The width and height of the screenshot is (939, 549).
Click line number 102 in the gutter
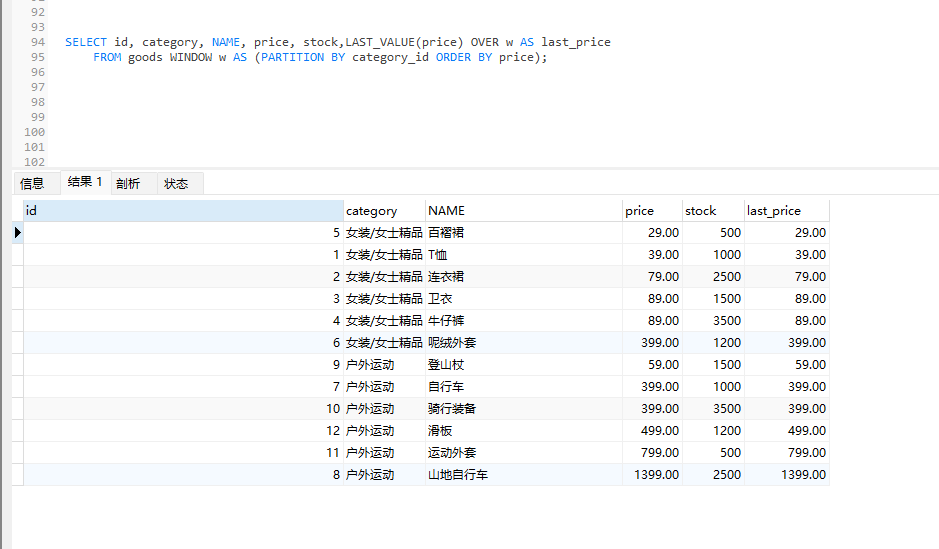coord(34,162)
